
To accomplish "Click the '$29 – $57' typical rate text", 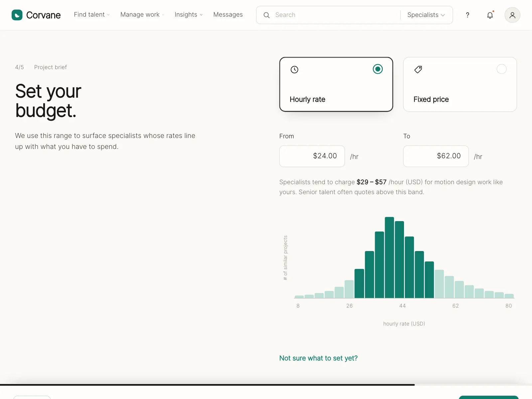I will click(x=371, y=182).
